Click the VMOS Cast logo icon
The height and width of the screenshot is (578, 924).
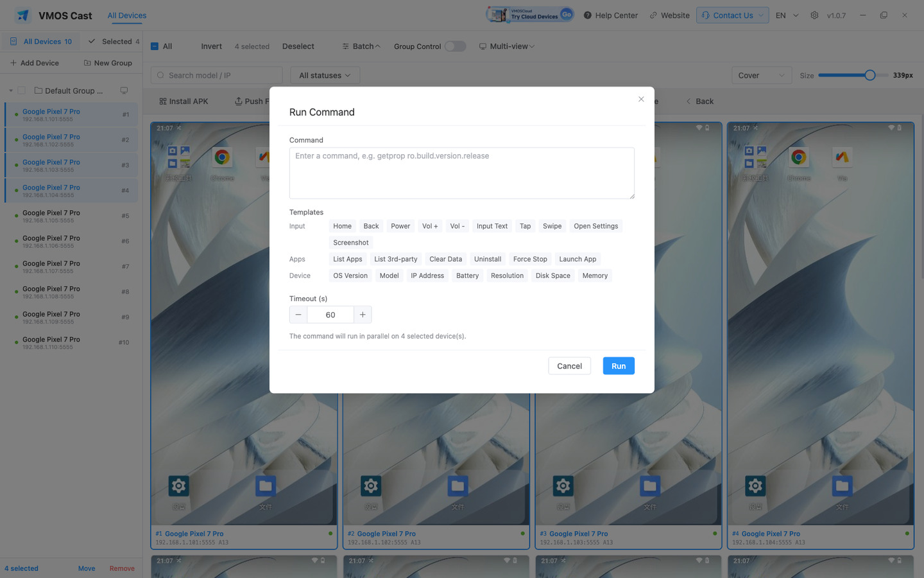[x=23, y=15]
